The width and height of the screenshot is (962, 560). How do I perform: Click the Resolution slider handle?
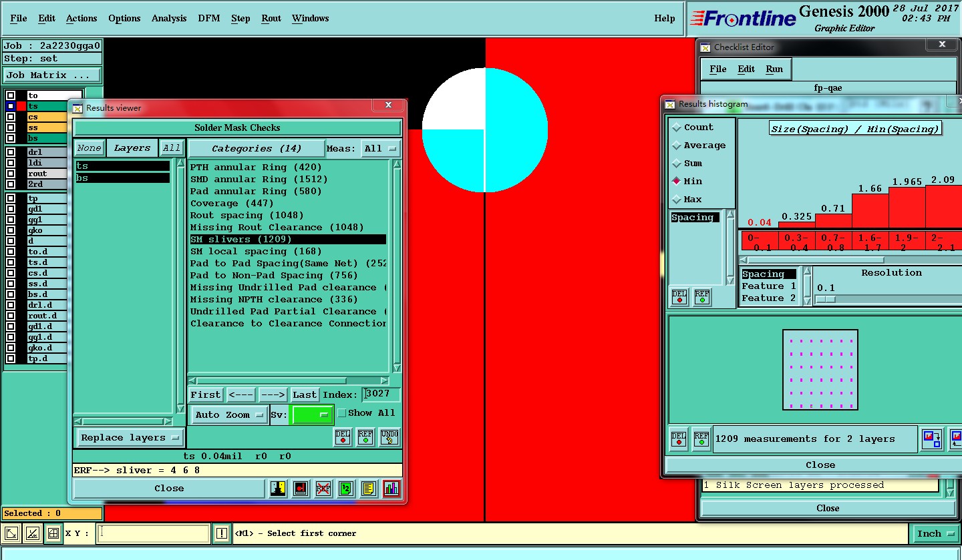click(x=826, y=299)
